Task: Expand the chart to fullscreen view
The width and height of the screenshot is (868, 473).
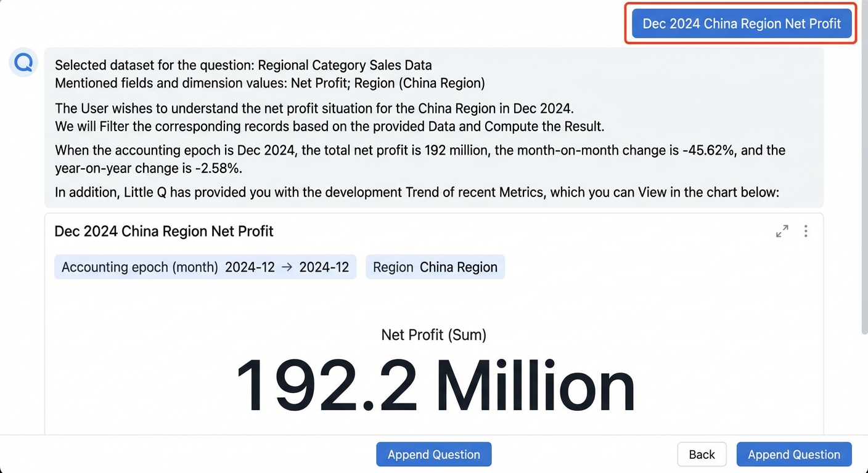Action: click(782, 232)
